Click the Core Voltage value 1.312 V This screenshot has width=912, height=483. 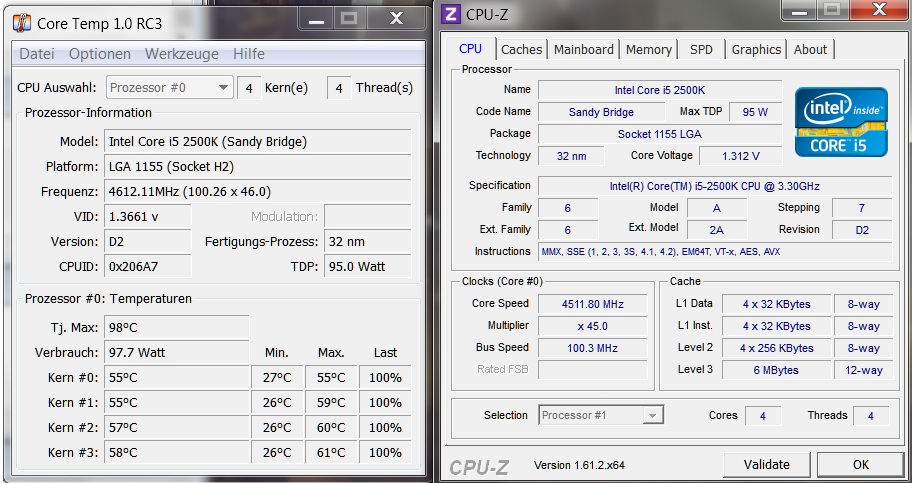pos(740,157)
